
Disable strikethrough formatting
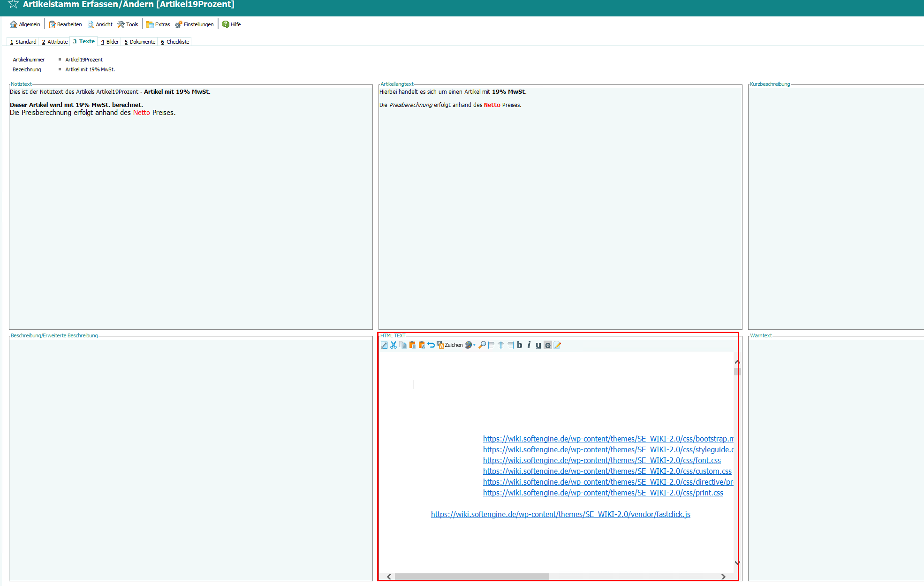tap(548, 345)
